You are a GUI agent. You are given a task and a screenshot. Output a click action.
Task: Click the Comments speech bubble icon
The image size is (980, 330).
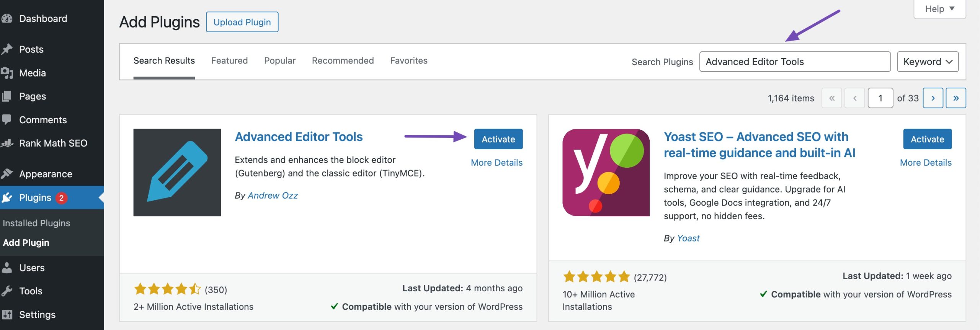pos(7,120)
